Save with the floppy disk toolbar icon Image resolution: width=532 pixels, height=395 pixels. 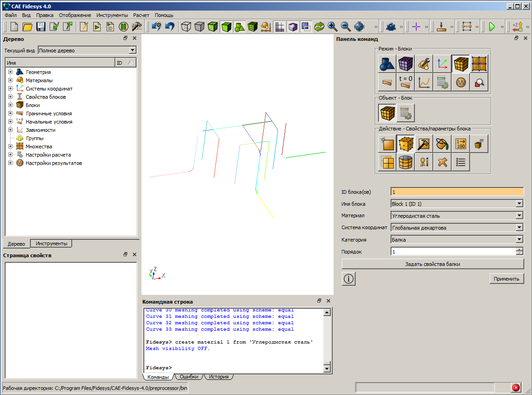coord(41,27)
